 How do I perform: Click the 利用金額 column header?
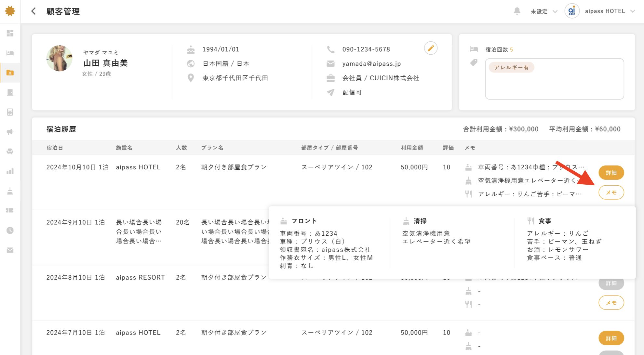(x=412, y=148)
